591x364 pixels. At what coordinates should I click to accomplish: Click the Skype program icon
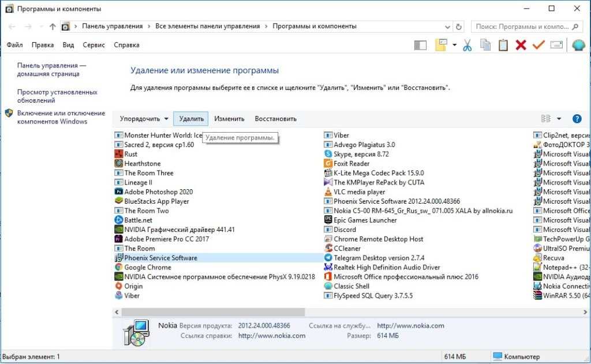click(328, 154)
